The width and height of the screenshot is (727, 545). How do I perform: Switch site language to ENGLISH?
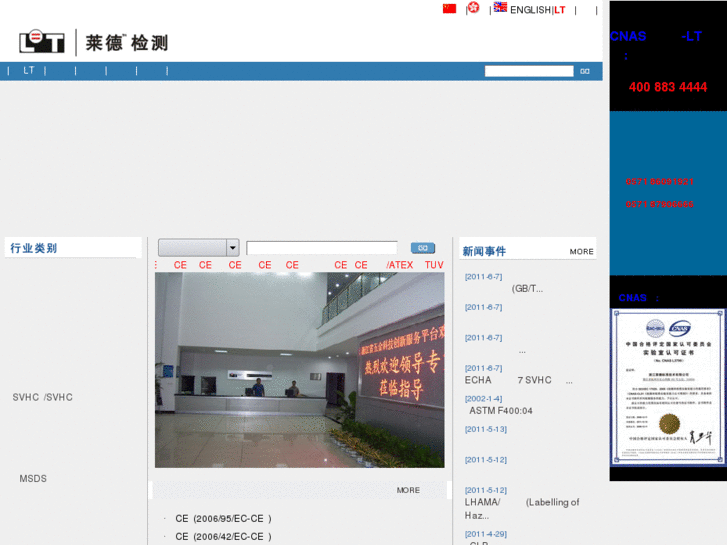pos(530,10)
